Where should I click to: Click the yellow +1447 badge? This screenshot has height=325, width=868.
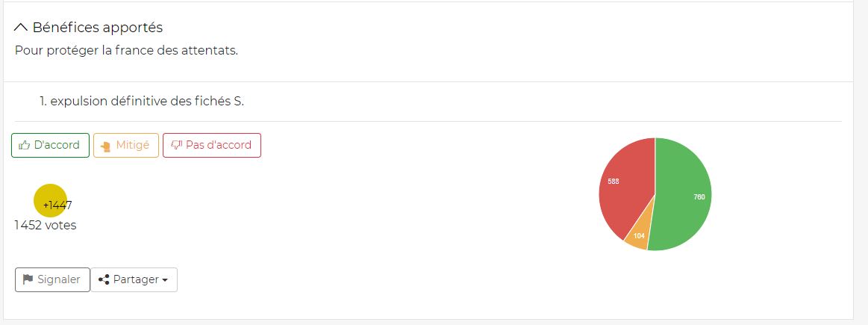[x=50, y=200]
